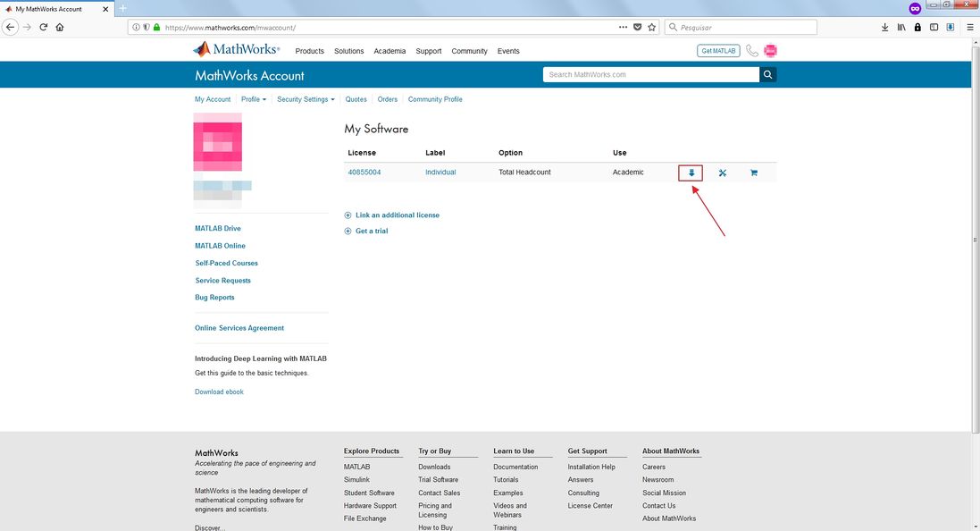
Task: Open the Simulink footer link
Action: (356, 480)
